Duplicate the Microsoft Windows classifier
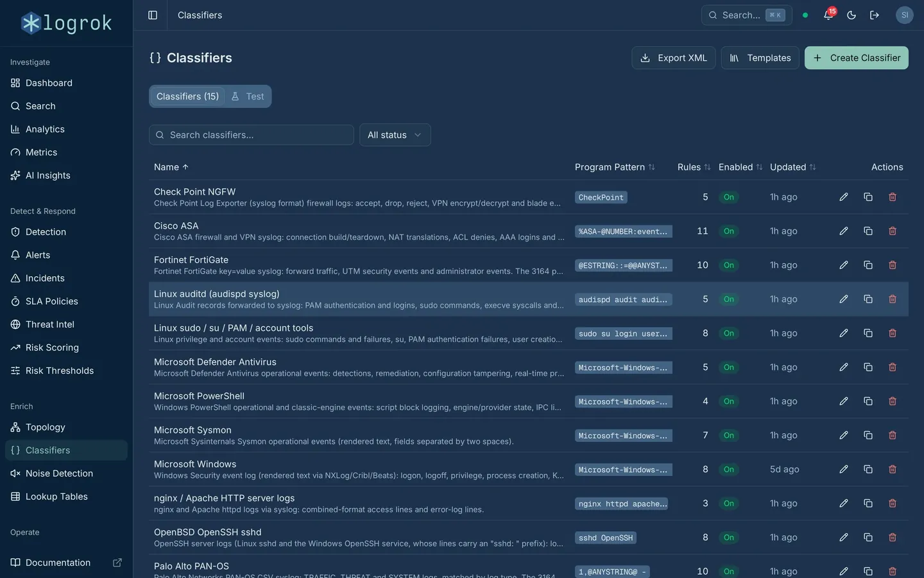 pyautogui.click(x=868, y=469)
